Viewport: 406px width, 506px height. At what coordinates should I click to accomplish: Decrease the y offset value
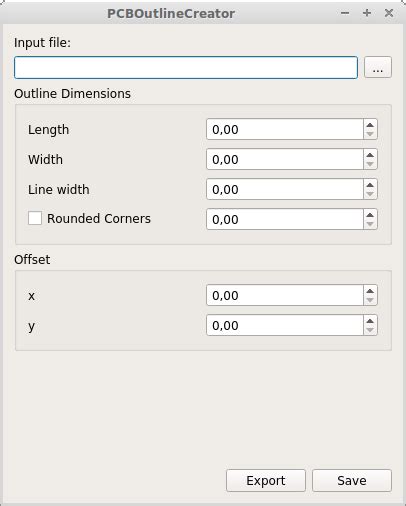[x=370, y=330]
